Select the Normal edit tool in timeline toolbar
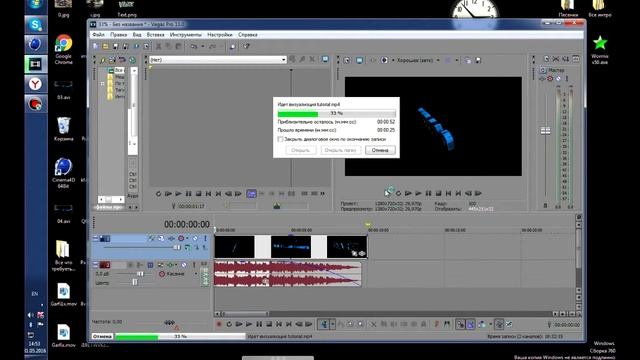The image size is (640, 360). [x=324, y=324]
